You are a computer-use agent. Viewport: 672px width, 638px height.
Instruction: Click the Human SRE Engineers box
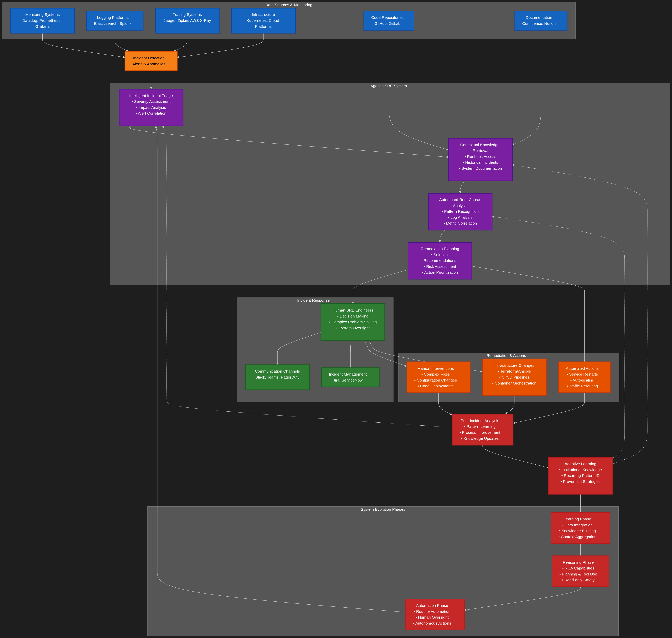tap(353, 322)
